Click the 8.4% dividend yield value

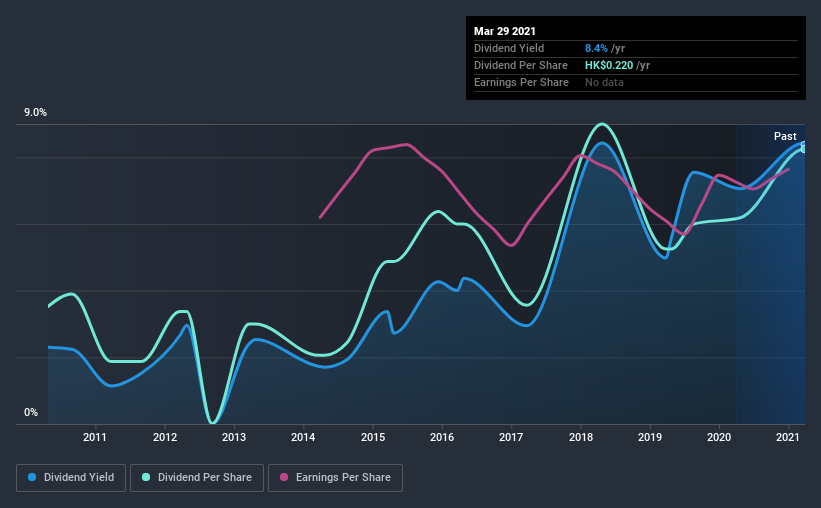pos(596,48)
